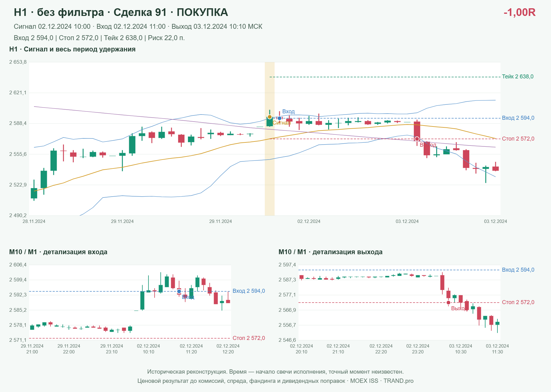Image resolution: width=551 pixels, height=392 pixels.
Task: Click the blue entry marker dot on H1 chart
Action: click(279, 118)
